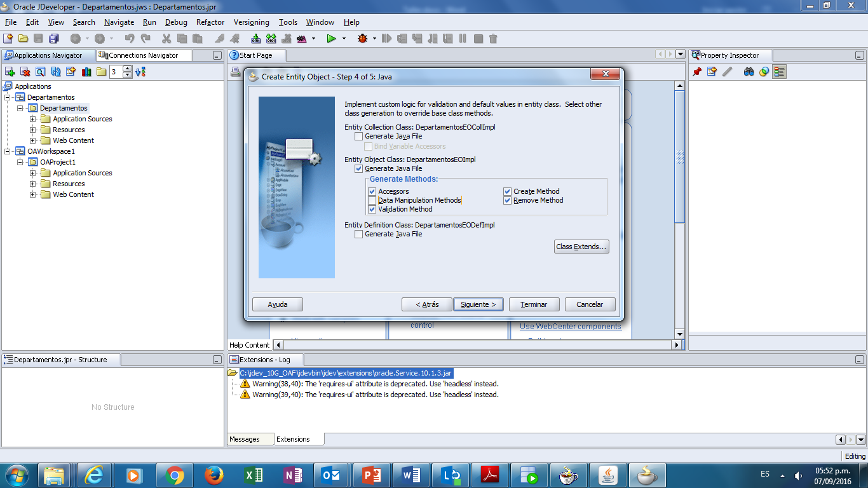
Task: Uncheck the Validation Method checkbox
Action: point(372,209)
